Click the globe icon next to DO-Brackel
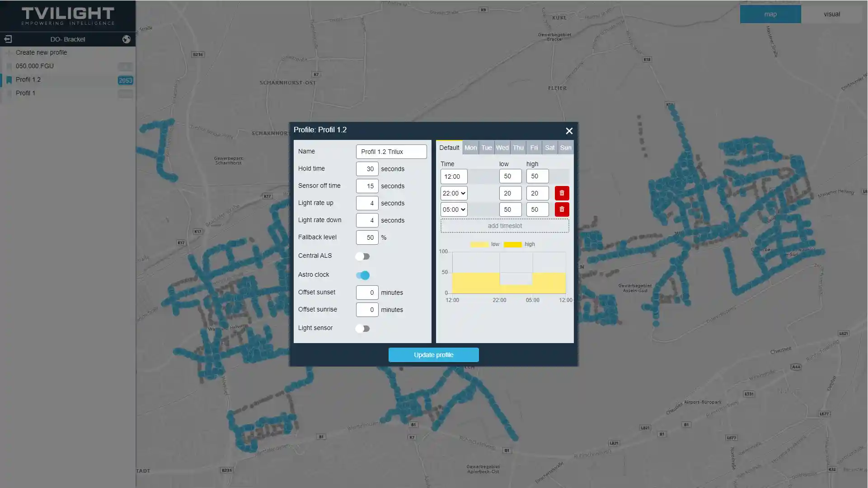 pyautogui.click(x=127, y=39)
